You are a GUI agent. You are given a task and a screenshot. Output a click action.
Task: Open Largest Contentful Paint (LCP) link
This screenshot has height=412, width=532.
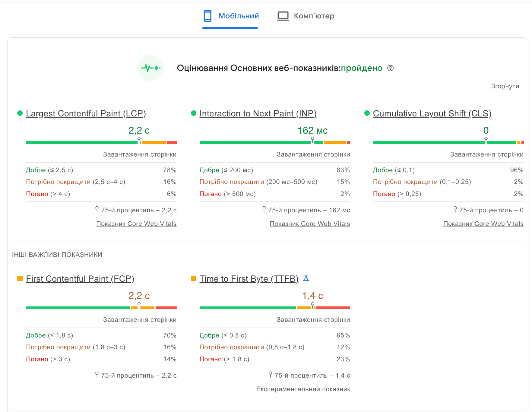click(86, 113)
